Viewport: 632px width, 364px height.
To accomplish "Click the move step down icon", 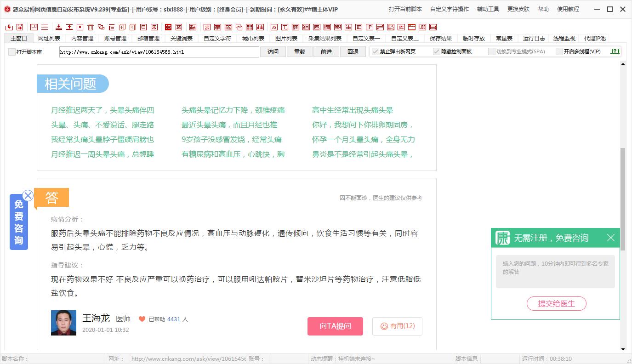I will [122, 27].
